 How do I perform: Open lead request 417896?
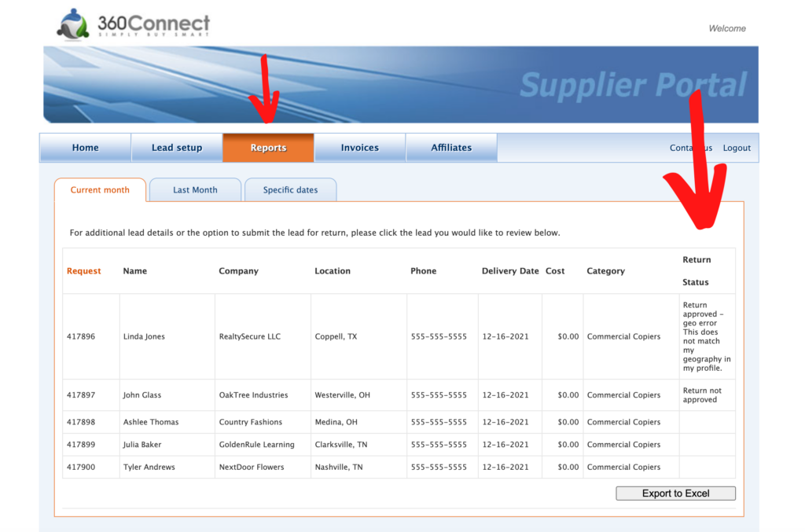81,336
